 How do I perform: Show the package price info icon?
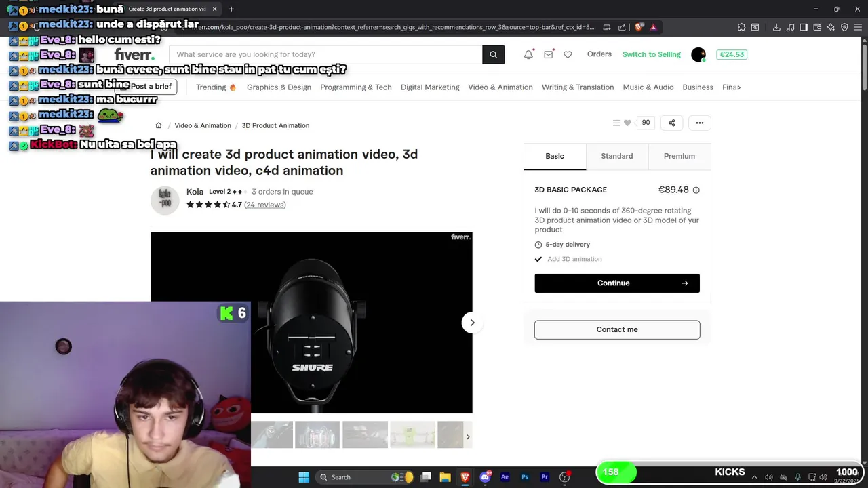pyautogui.click(x=696, y=190)
